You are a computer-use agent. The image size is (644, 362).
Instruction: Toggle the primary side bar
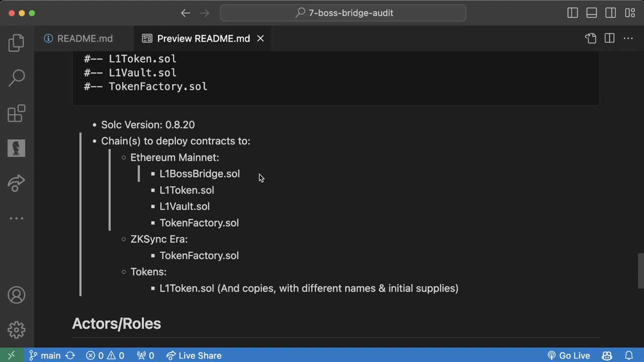tap(573, 13)
